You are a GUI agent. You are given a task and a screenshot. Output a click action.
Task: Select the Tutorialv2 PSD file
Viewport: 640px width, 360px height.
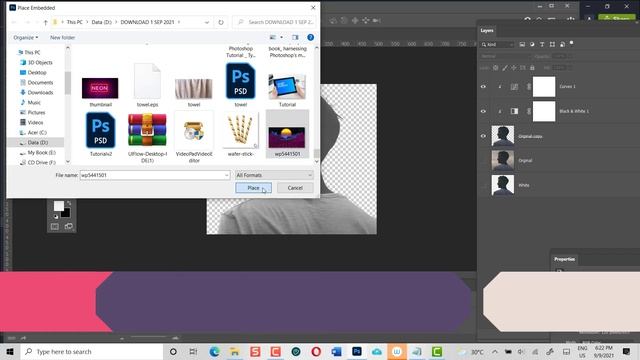pyautogui.click(x=100, y=134)
